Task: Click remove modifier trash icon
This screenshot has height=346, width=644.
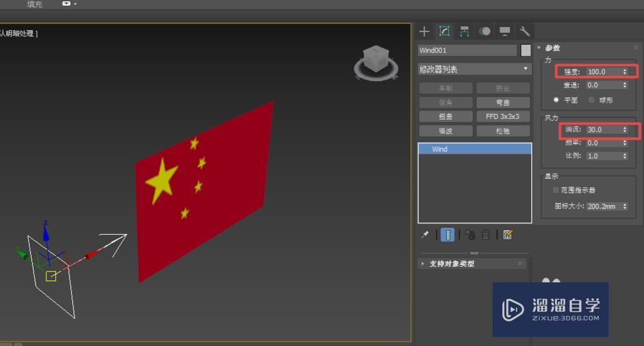Action: (486, 235)
